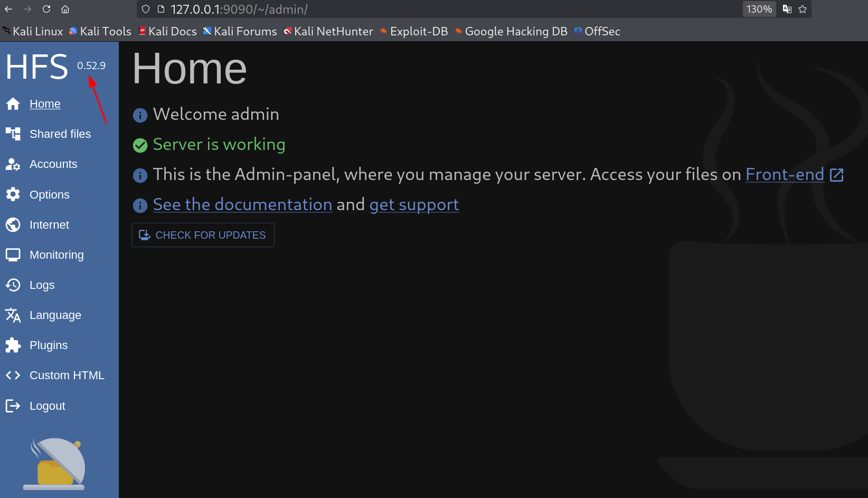The image size is (868, 498).
Task: Click the browser Forward arrow
Action: coord(27,9)
